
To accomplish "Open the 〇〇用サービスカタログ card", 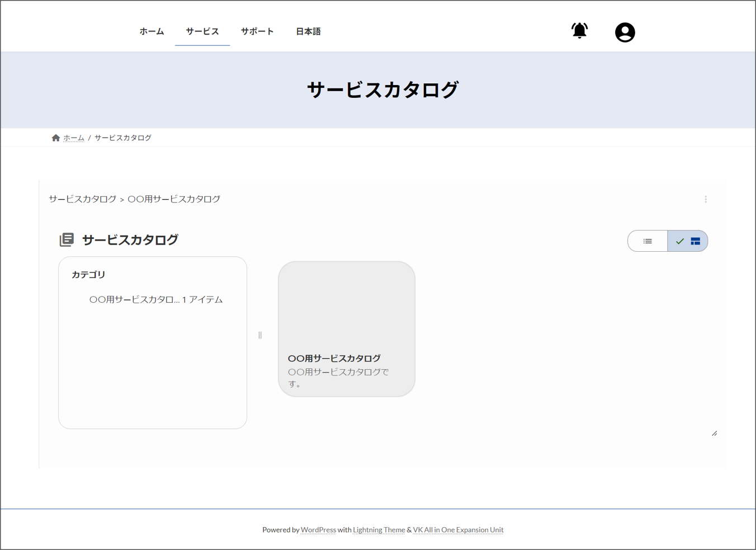I will coord(346,329).
